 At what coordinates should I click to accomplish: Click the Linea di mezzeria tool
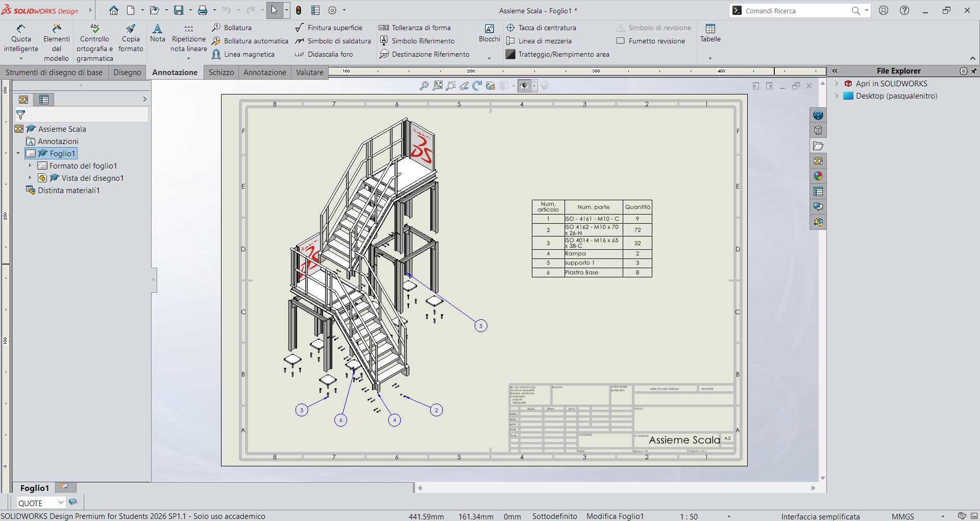coord(539,41)
